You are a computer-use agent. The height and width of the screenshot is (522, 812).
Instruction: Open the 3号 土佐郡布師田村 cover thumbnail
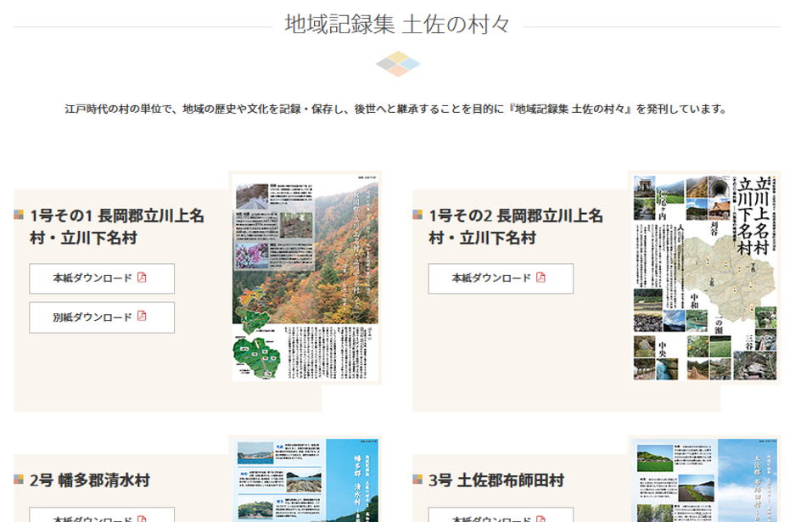tap(704, 480)
